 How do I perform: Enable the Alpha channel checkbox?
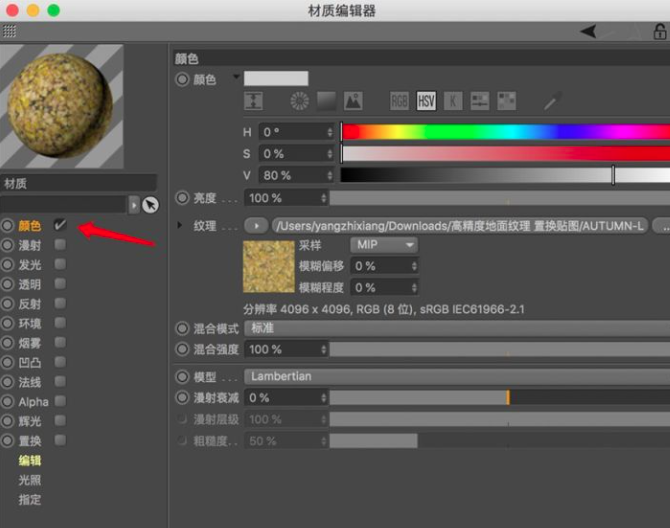point(61,402)
